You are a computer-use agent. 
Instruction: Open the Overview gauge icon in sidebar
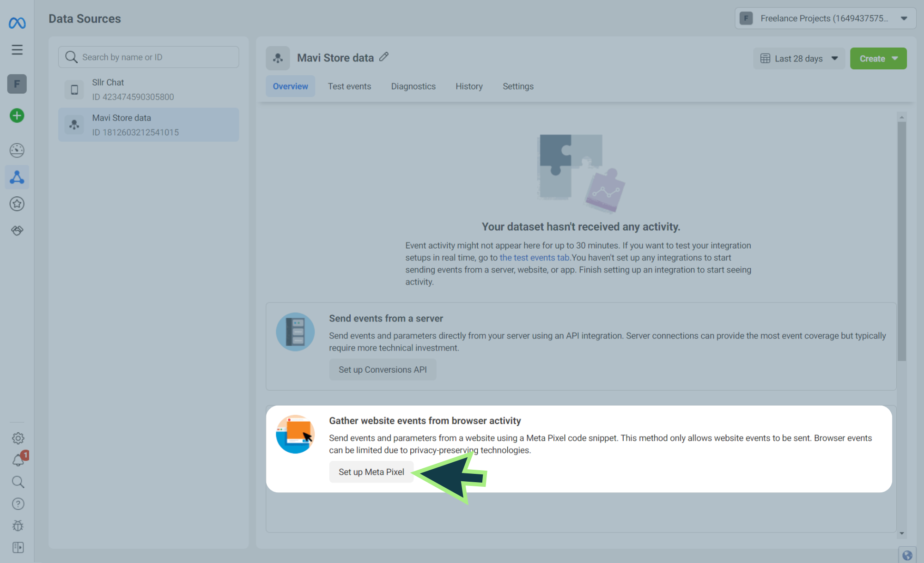pyautogui.click(x=17, y=150)
